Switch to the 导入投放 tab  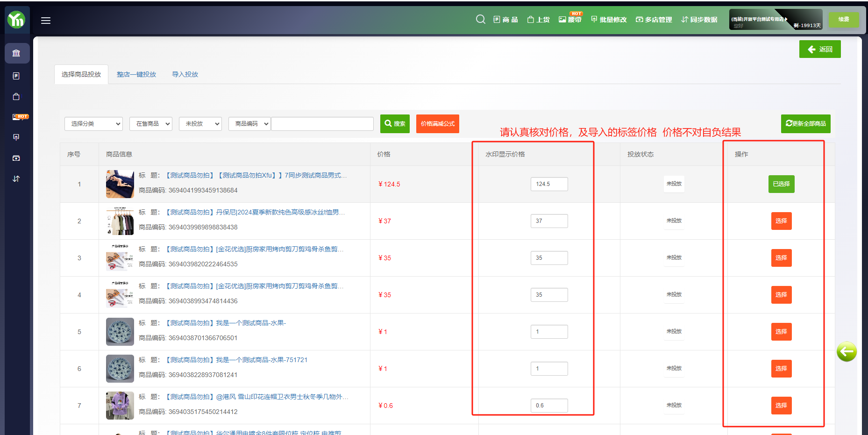[185, 74]
